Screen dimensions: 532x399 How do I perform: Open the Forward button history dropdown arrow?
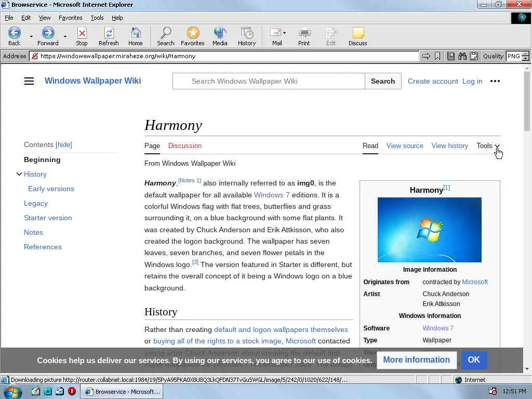pyautogui.click(x=65, y=36)
